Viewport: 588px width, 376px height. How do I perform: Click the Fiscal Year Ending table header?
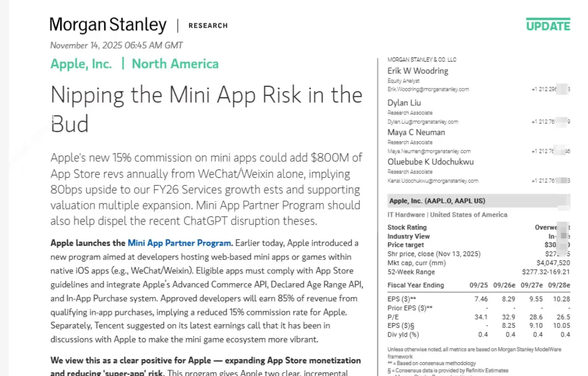click(x=416, y=285)
